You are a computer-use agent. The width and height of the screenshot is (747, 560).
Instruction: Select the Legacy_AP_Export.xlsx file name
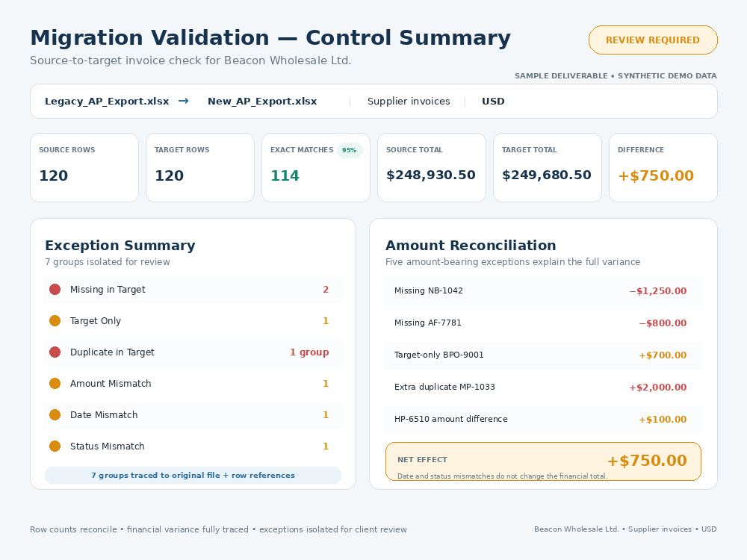click(x=107, y=102)
